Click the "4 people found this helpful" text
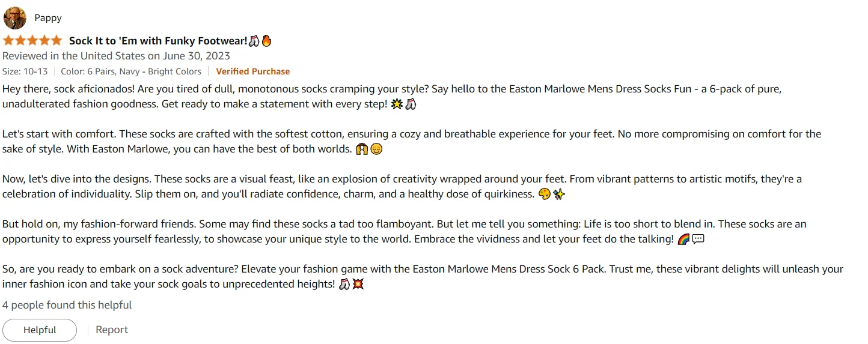Viewport: 868px width, 344px height. coord(67,305)
